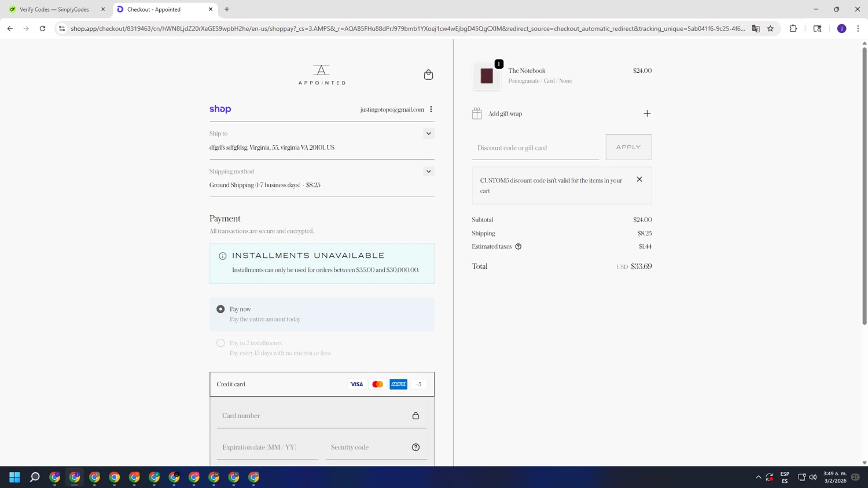Click the Mastercard icon
868x488 pixels.
377,385
